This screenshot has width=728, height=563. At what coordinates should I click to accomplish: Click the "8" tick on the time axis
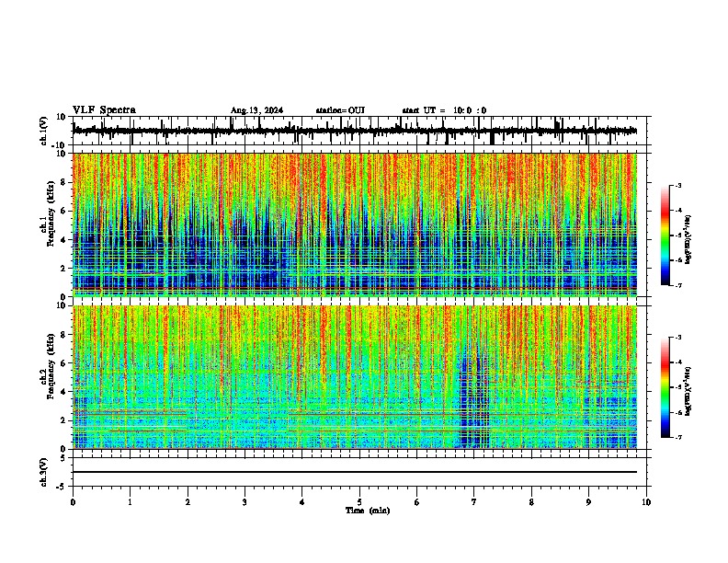click(531, 502)
